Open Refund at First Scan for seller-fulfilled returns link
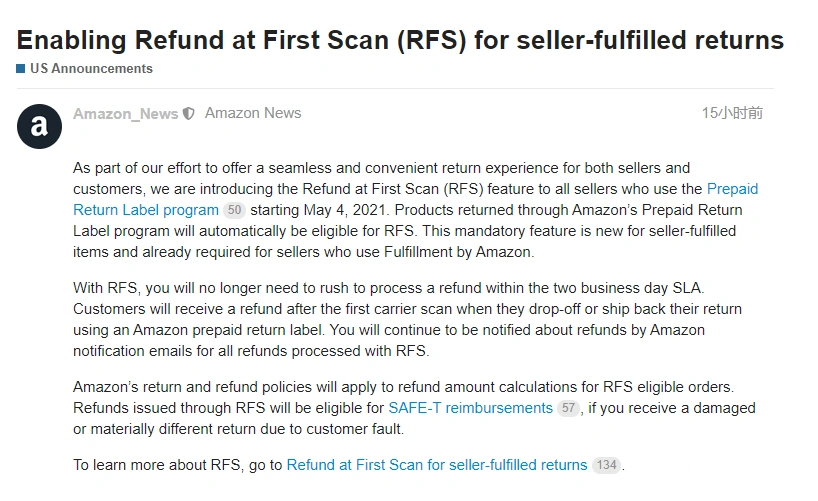The height and width of the screenshot is (501, 818). [437, 464]
